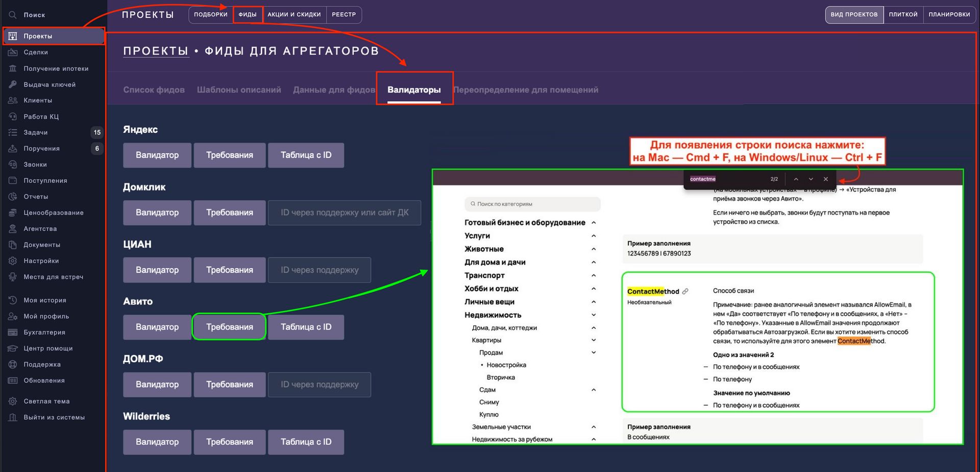Open the Отчеты chart icon
The image size is (980, 472).
(x=13, y=196)
